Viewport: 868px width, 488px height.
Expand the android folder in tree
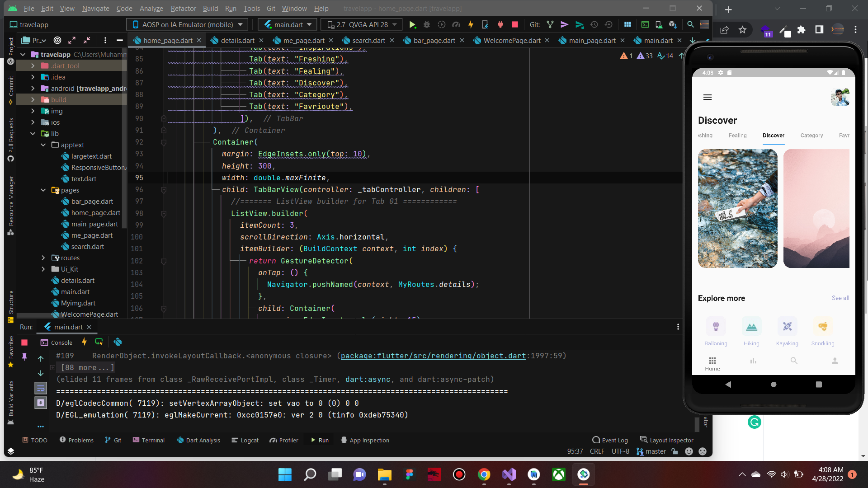(x=33, y=89)
